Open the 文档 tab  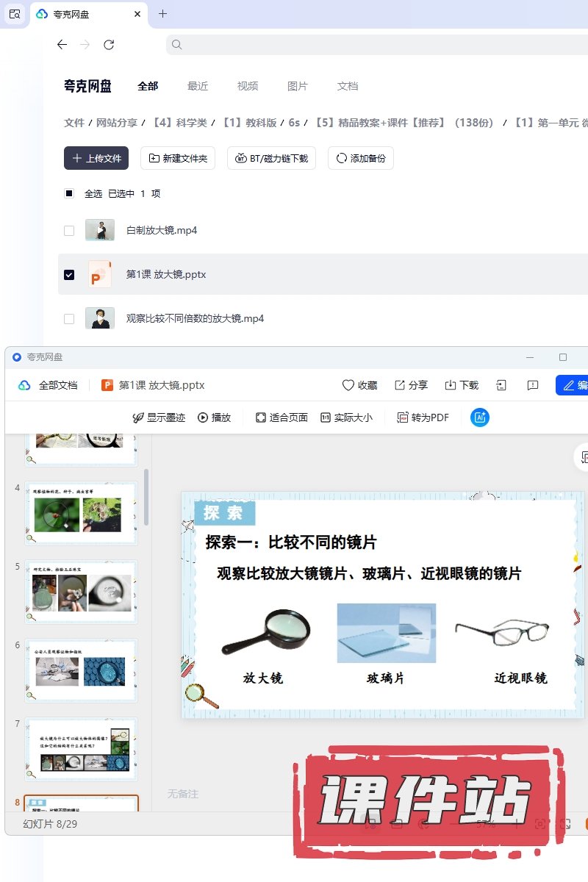(x=348, y=86)
